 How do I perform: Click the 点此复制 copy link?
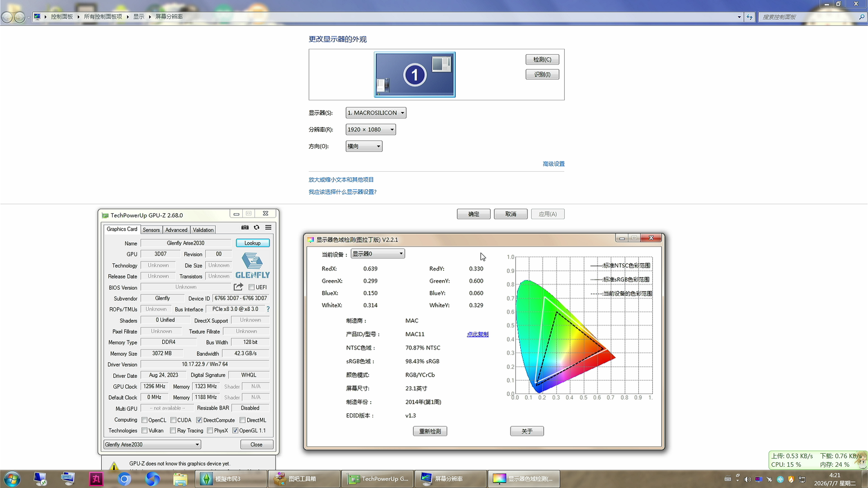pos(477,334)
